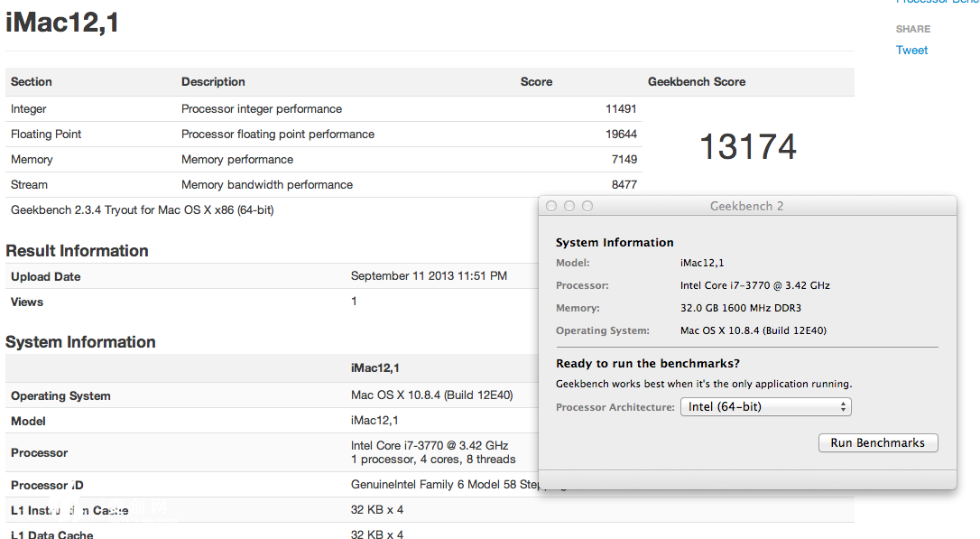The height and width of the screenshot is (539, 980).
Task: Select the Integer score row
Action: pyautogui.click(x=323, y=109)
